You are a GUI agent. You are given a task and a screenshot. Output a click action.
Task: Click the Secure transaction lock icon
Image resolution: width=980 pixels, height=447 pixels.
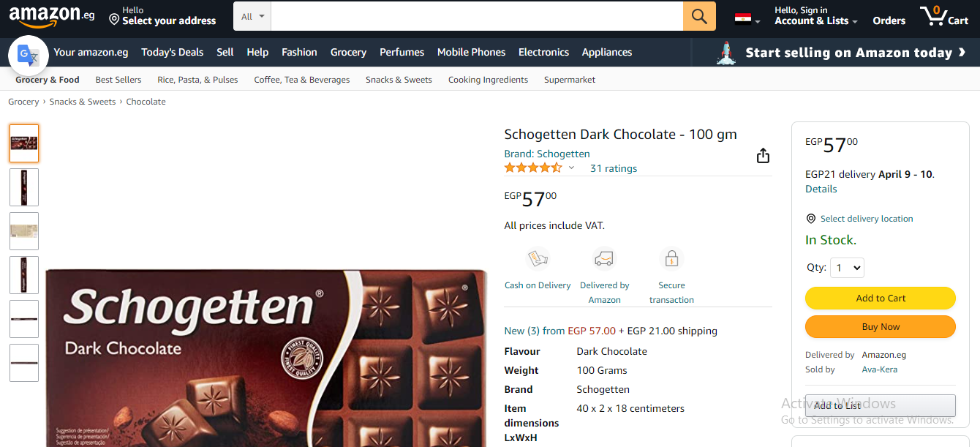point(671,259)
